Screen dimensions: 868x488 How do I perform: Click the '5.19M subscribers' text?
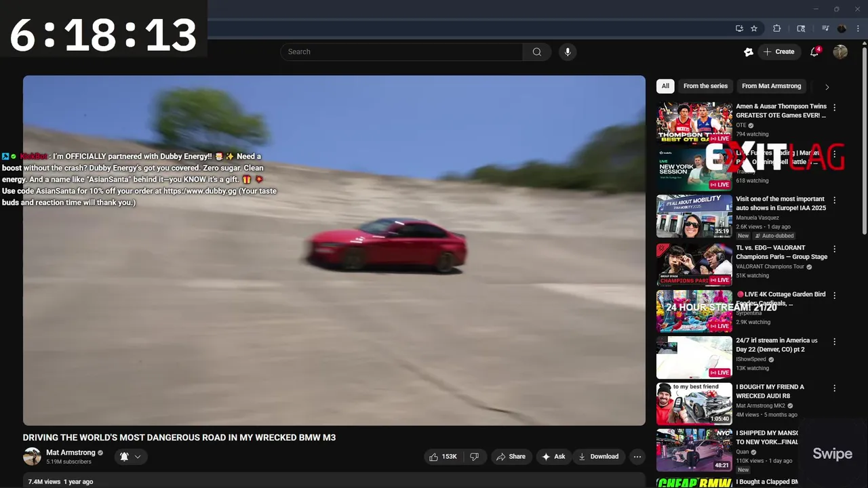coord(68,462)
